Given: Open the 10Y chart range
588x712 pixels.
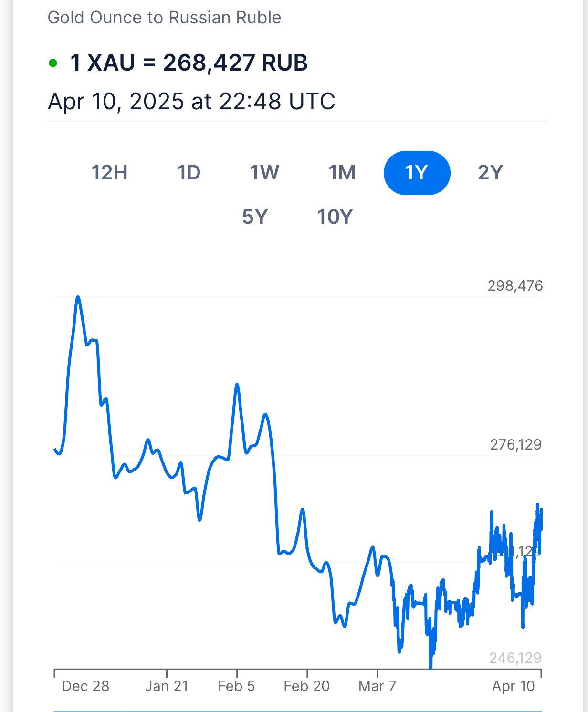Looking at the screenshot, I should tap(335, 217).
